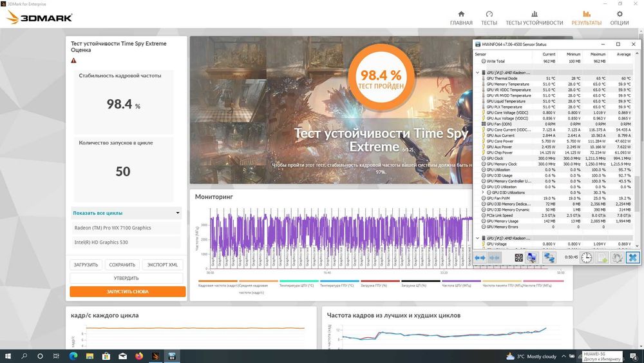This screenshot has width=644, height=363.
Task: Click the orange Запустить снова button
Action: click(128, 291)
